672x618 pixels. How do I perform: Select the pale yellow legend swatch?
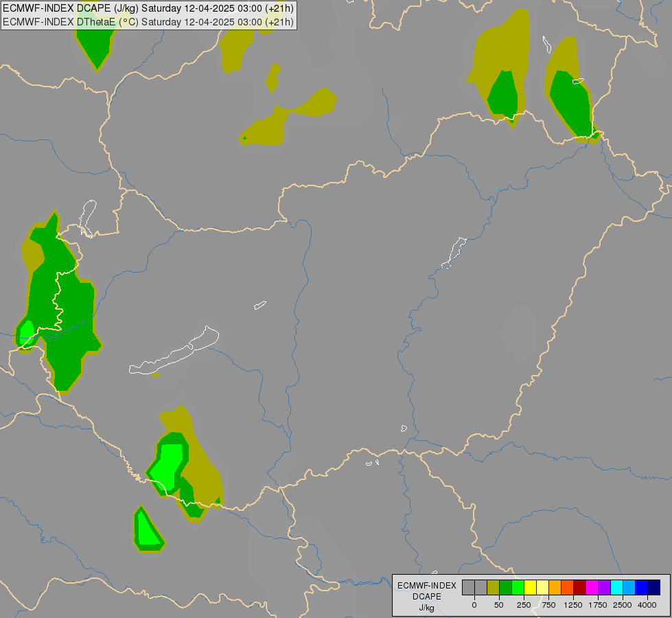click(x=542, y=588)
